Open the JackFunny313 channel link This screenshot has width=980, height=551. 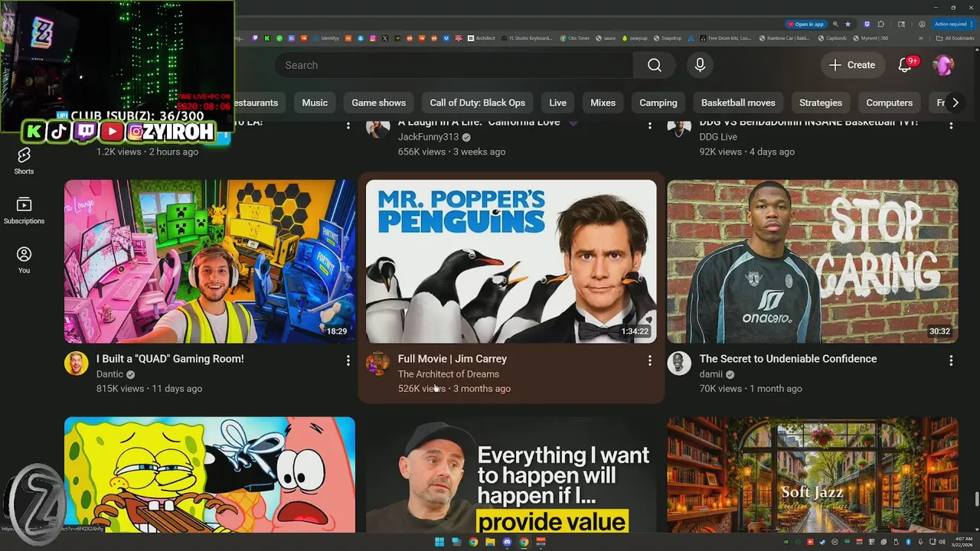[x=428, y=137]
